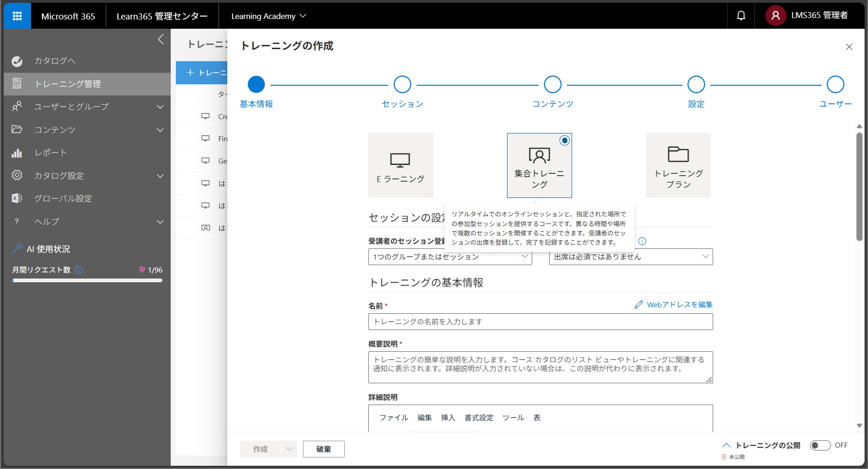The width and height of the screenshot is (868, 469).
Task: Open the Learning Academy catalog dropdown
Action: point(269,16)
